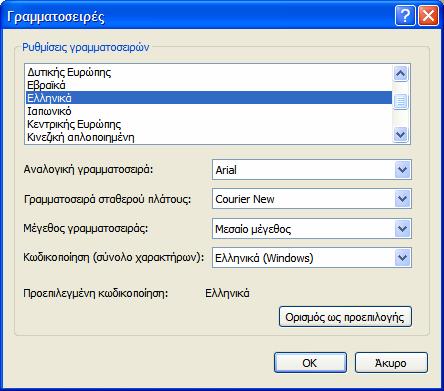
Task: Close the Γραμματοσειρές dialog
Action: click(428, 15)
